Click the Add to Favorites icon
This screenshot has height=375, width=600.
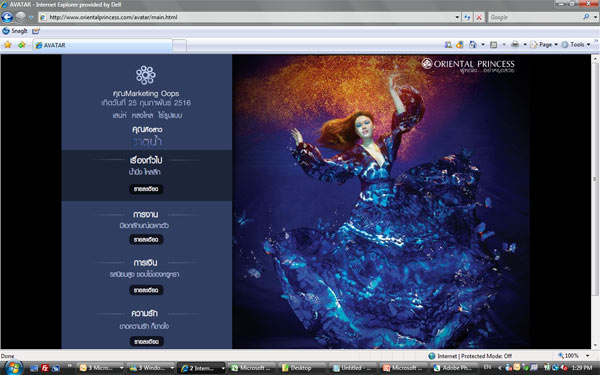[21, 45]
